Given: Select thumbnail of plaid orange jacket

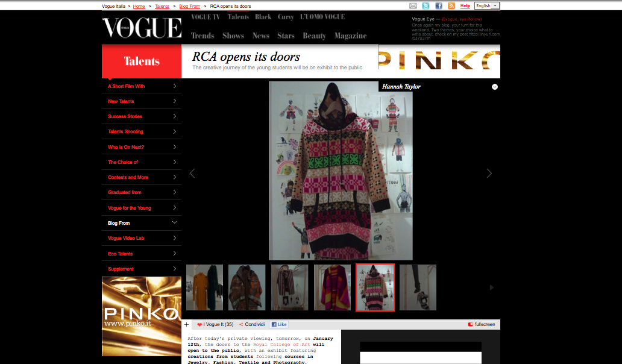Looking at the screenshot, I should coord(247,287).
